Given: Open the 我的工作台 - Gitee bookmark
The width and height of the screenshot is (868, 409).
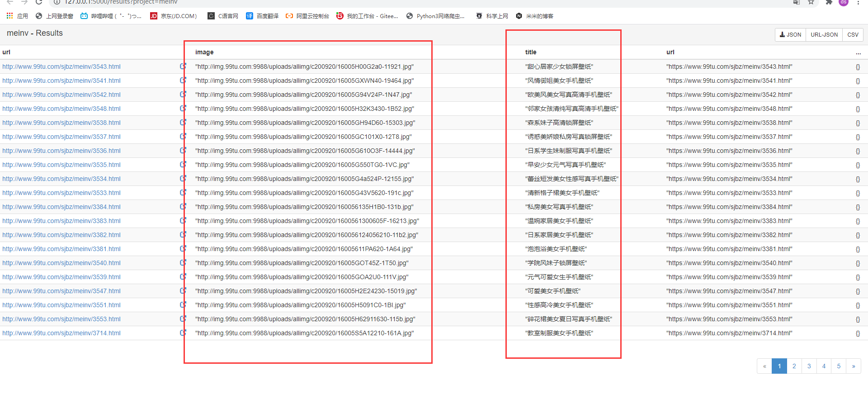Looking at the screenshot, I should pyautogui.click(x=367, y=16).
